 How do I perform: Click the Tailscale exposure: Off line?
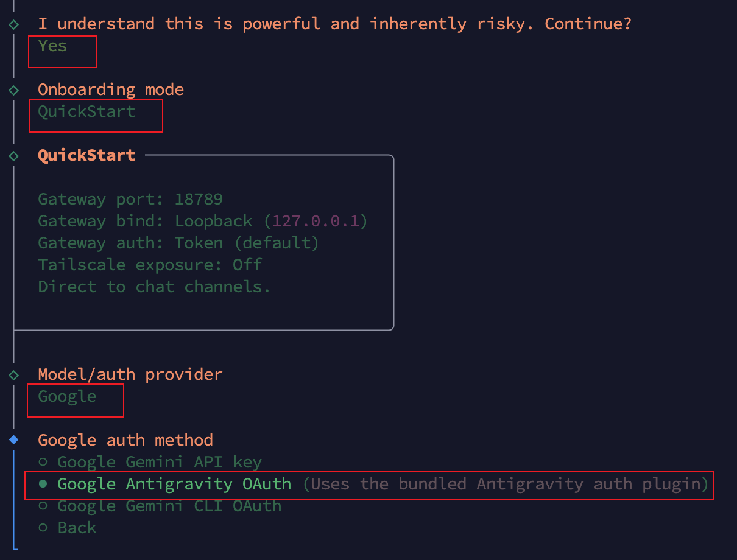click(150, 265)
